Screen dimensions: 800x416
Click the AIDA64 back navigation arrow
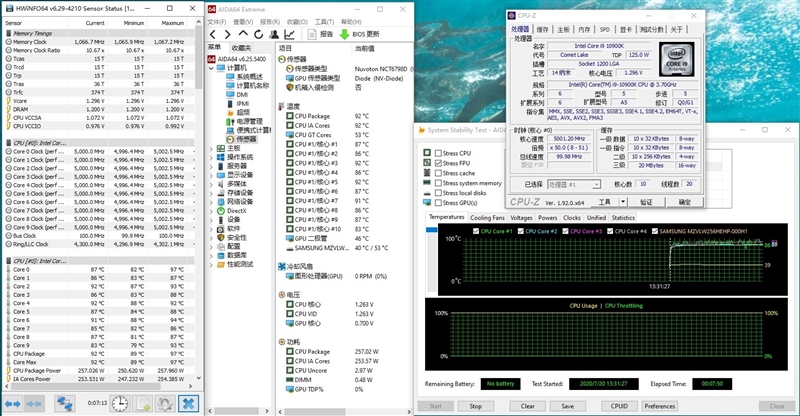click(214, 33)
